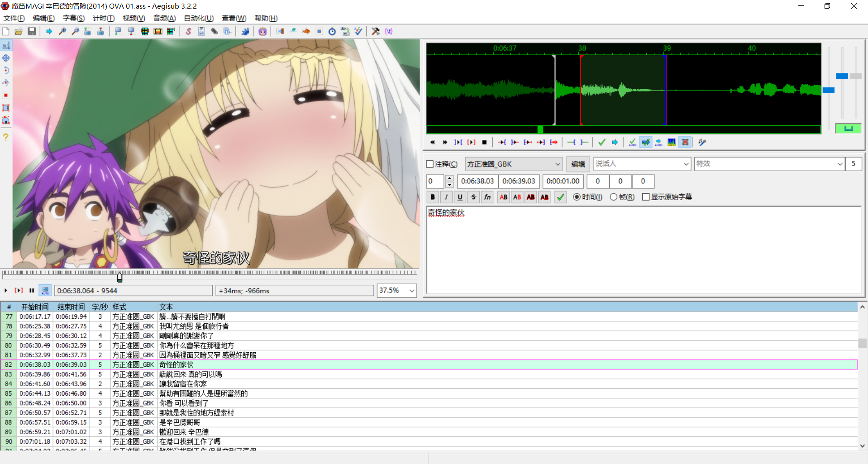Viewport: 868px width, 464px height.
Task: Toggle the 注释(C) comment checkbox
Action: pyautogui.click(x=430, y=164)
